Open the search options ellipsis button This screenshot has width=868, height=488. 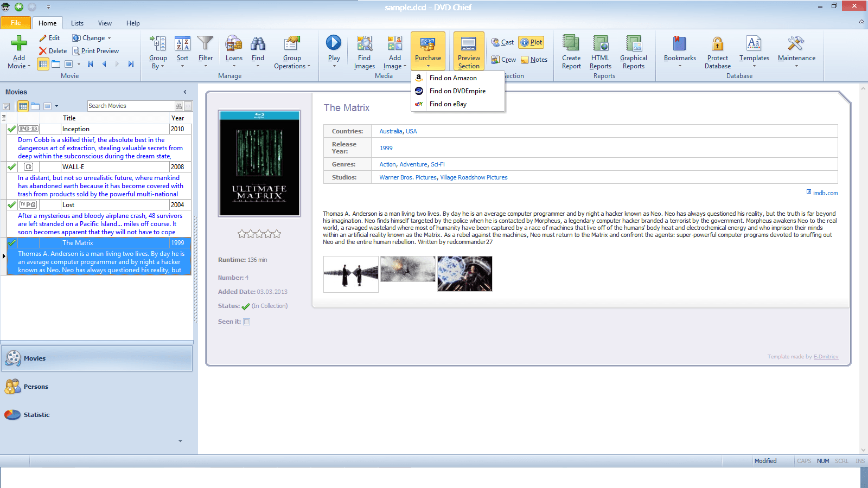tap(188, 106)
